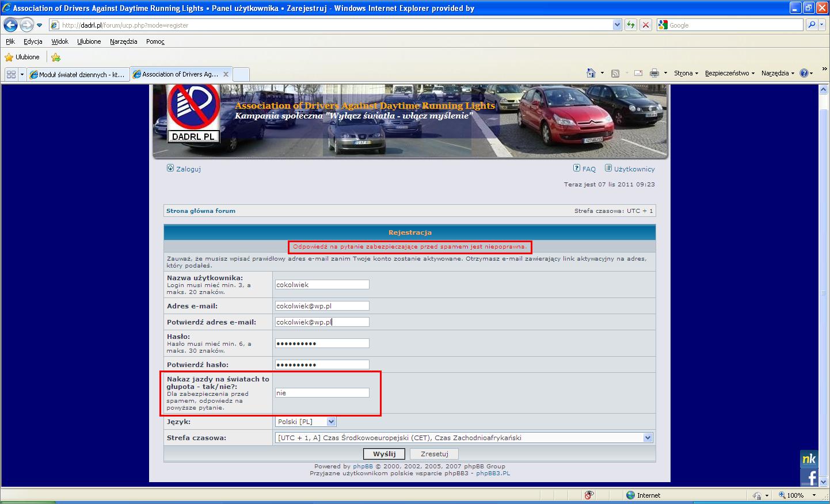
Task: Click the Home icon in command bar
Action: click(591, 73)
